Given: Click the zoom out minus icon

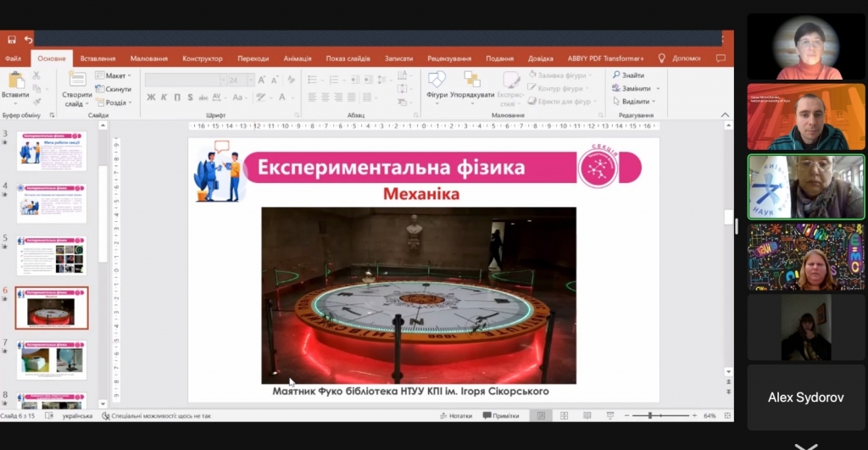Looking at the screenshot, I should tap(626, 416).
